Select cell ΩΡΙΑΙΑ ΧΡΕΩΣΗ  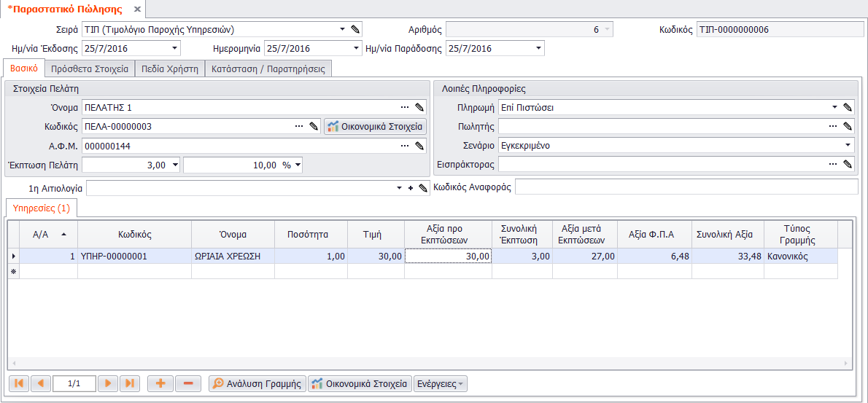[x=233, y=256]
